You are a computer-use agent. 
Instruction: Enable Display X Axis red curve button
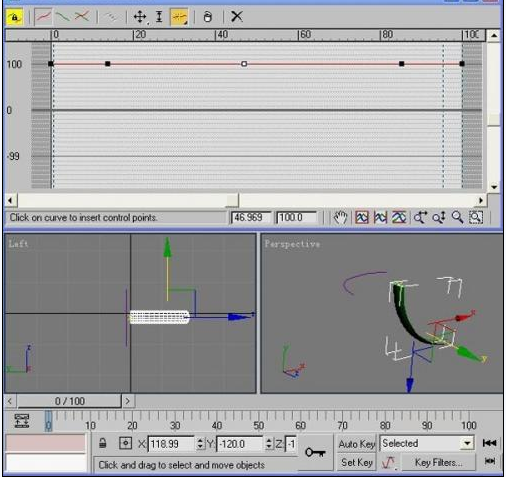point(44,16)
